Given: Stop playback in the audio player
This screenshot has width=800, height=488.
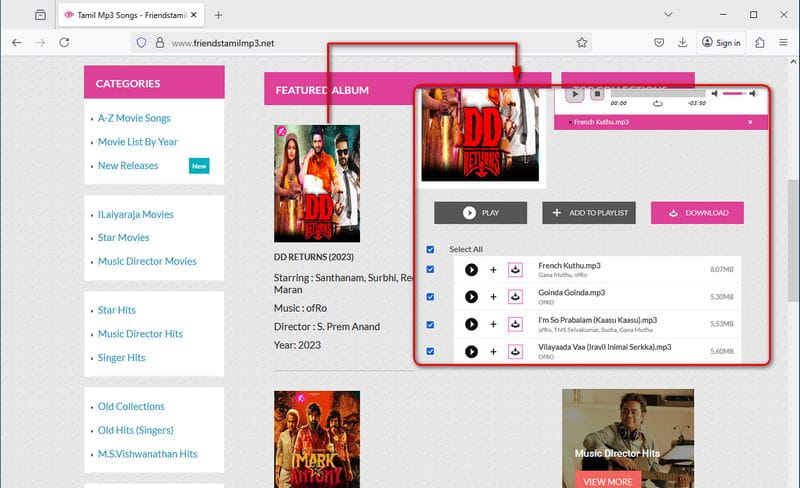Looking at the screenshot, I should coord(597,94).
